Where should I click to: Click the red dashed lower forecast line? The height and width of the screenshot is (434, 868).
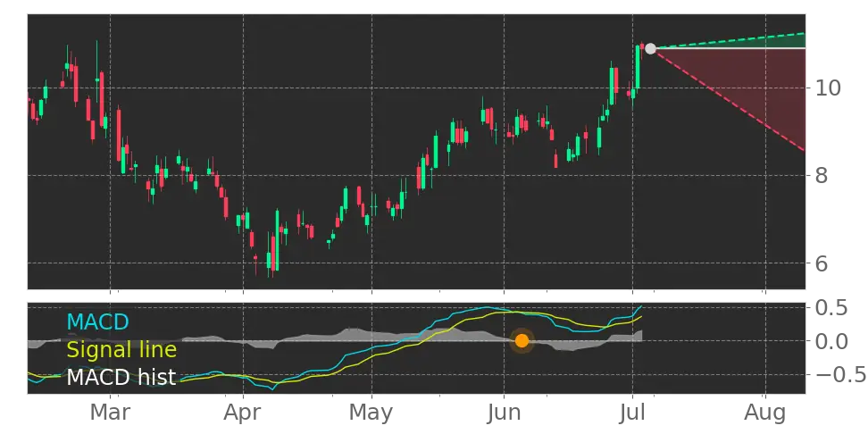tap(730, 100)
